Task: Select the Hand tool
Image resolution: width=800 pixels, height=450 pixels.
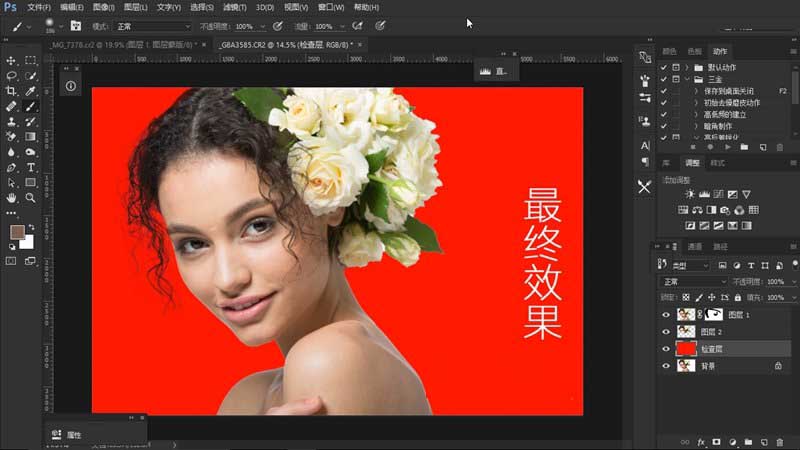Action: [x=11, y=198]
